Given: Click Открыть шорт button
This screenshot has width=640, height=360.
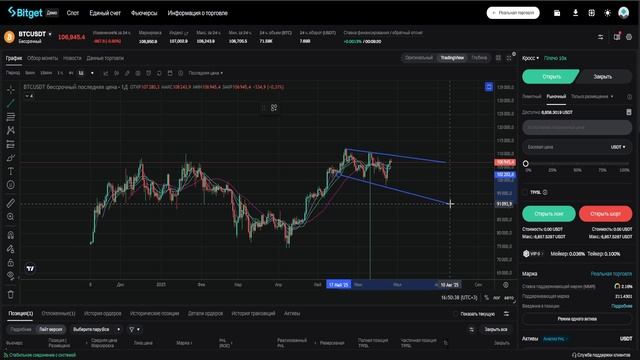Looking at the screenshot, I should [x=605, y=213].
